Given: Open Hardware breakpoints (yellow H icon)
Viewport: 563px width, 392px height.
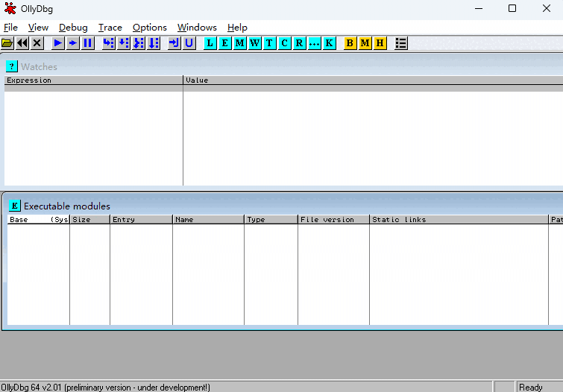Looking at the screenshot, I should click(380, 43).
